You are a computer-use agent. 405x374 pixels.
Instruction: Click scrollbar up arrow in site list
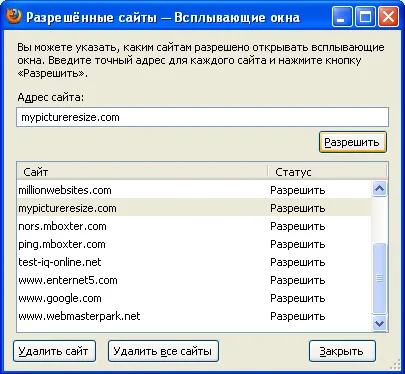379,189
